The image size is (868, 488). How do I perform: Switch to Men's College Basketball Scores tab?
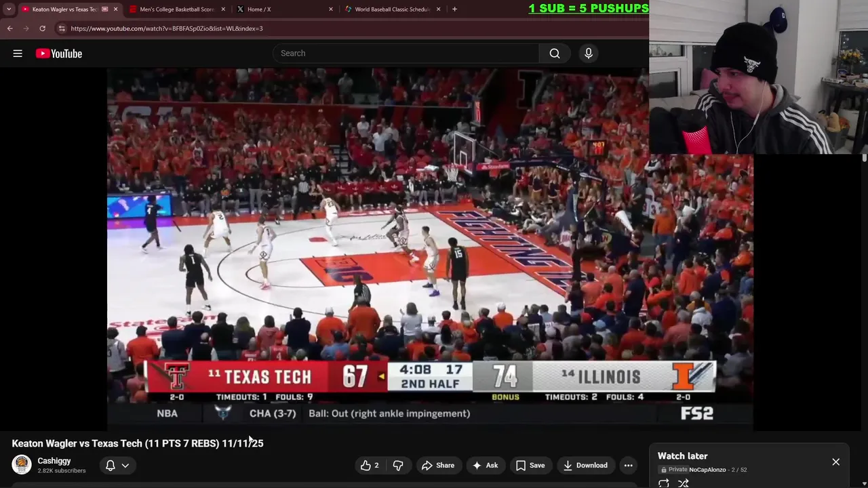click(176, 9)
